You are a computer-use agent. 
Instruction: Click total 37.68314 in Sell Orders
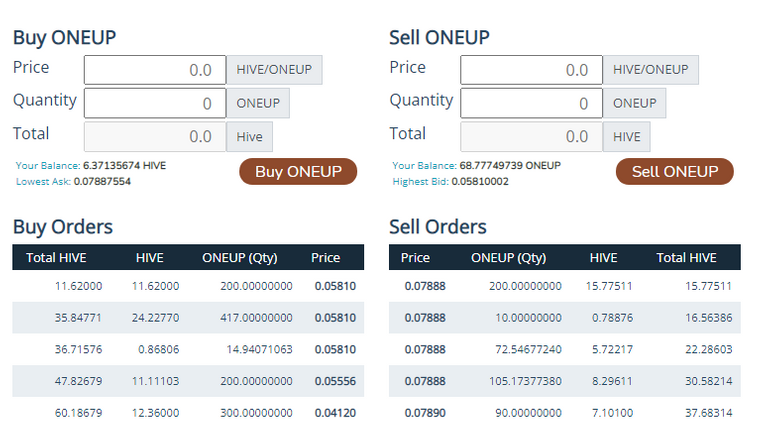pos(709,413)
